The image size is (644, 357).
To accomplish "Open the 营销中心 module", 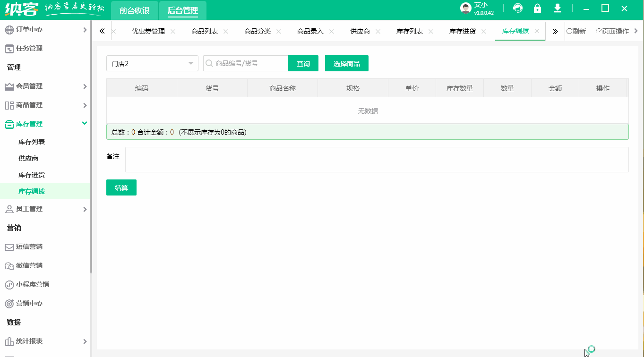I will click(x=29, y=303).
